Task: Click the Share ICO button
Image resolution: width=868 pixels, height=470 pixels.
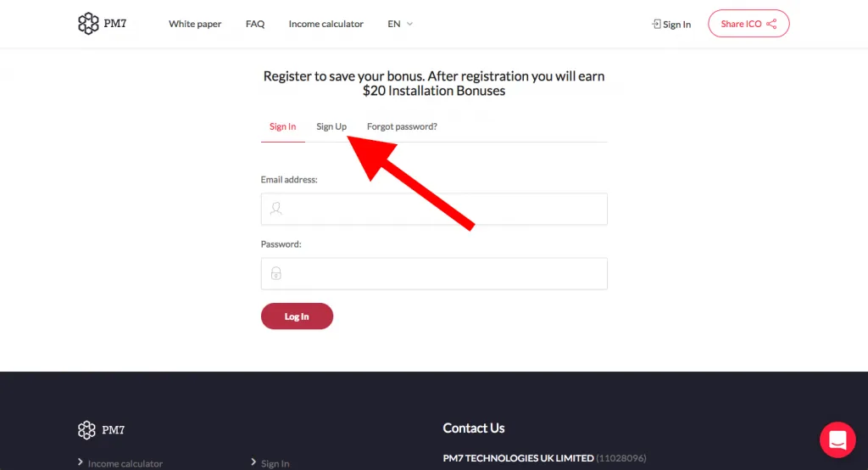Action: tap(748, 24)
